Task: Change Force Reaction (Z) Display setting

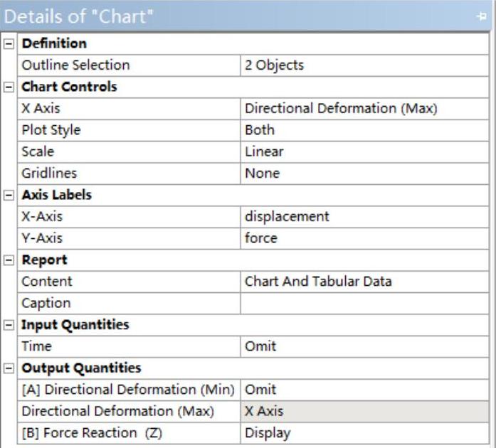Action: (366, 433)
